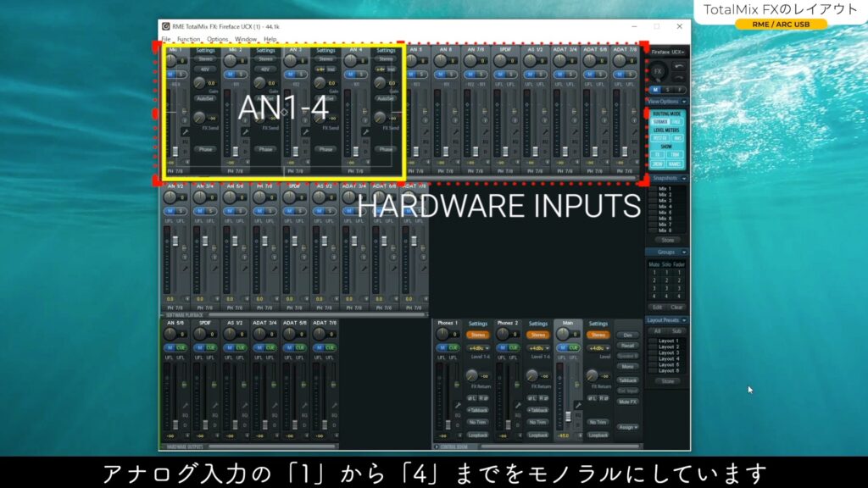Toggle the Stereo button for Phones 1

(478, 335)
